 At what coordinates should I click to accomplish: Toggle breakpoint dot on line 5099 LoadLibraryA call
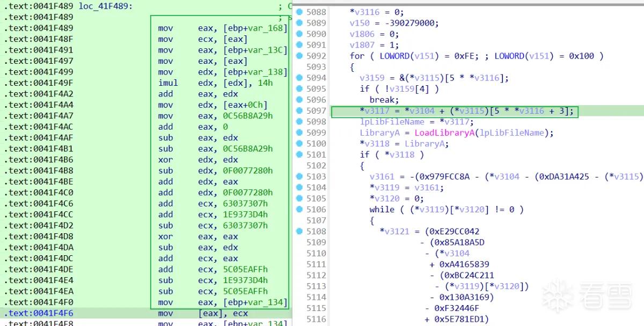coord(299,132)
